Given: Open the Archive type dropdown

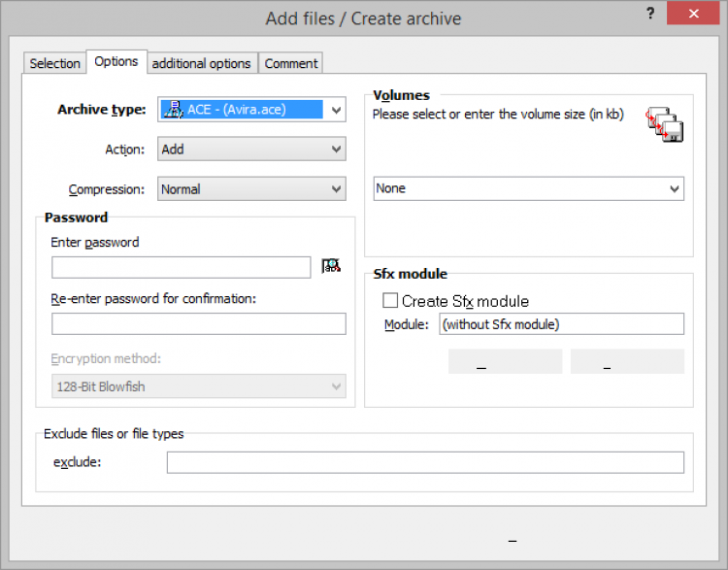Looking at the screenshot, I should tap(336, 110).
